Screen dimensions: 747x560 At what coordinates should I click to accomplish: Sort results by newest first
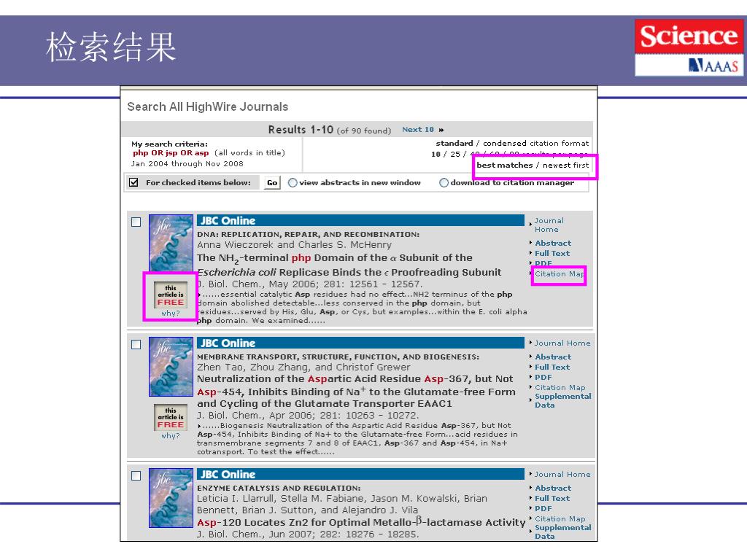[x=566, y=166]
